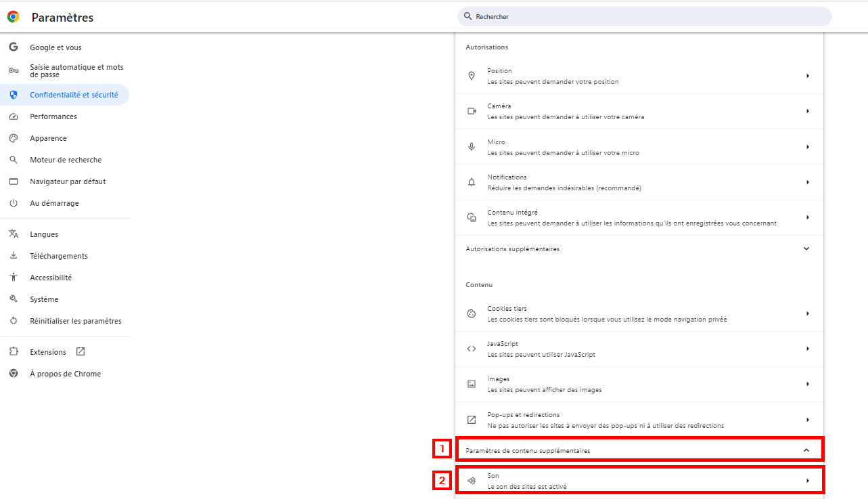Click the Position location pin icon
The width and height of the screenshot is (868, 499).
[472, 76]
